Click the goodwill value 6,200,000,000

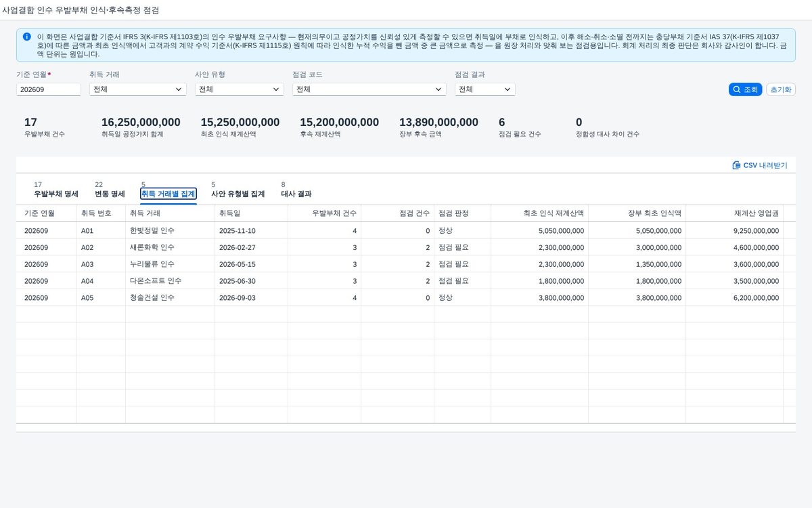click(735, 297)
